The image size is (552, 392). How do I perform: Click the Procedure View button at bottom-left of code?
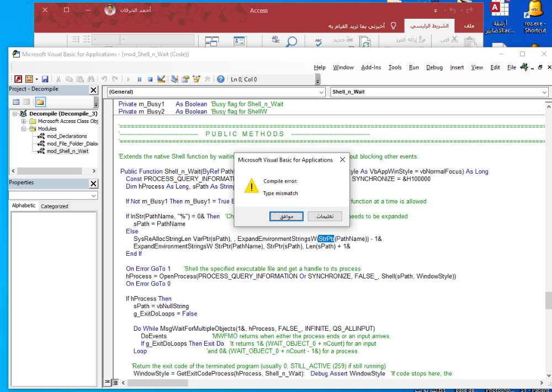click(108, 382)
